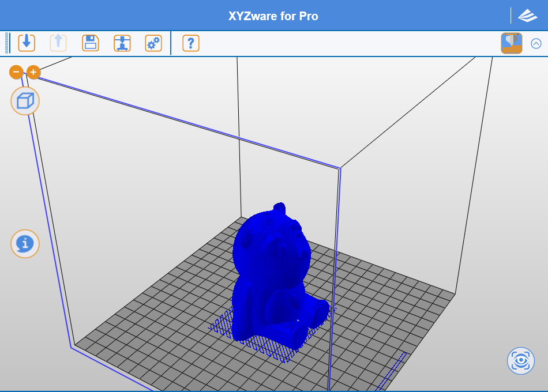Toggle the eye view mode button
Screen dimensions: 548x392
(x=521, y=360)
